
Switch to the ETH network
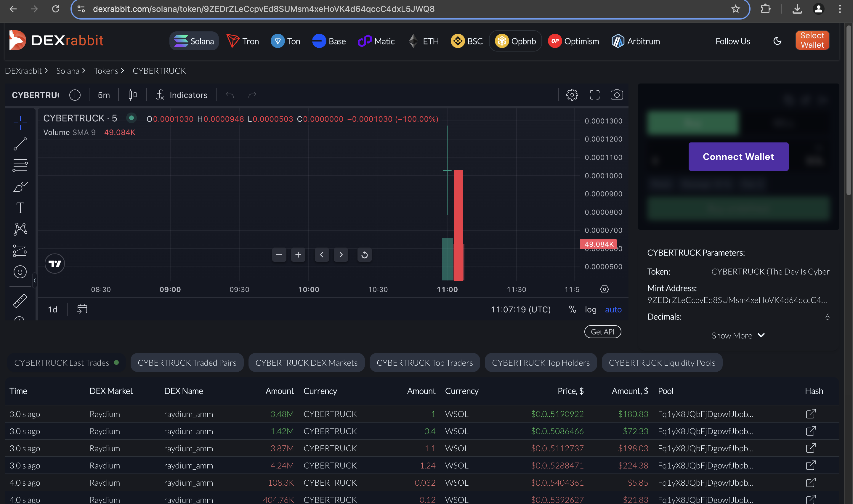(424, 41)
